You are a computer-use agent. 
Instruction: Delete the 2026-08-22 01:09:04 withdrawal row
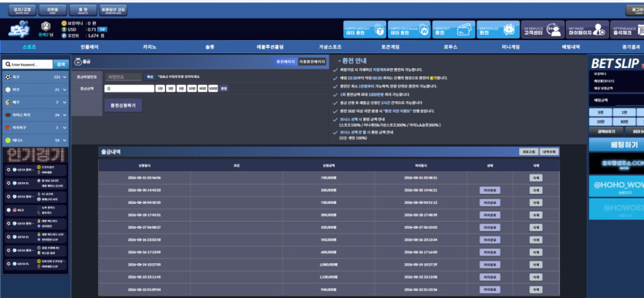tap(535, 290)
